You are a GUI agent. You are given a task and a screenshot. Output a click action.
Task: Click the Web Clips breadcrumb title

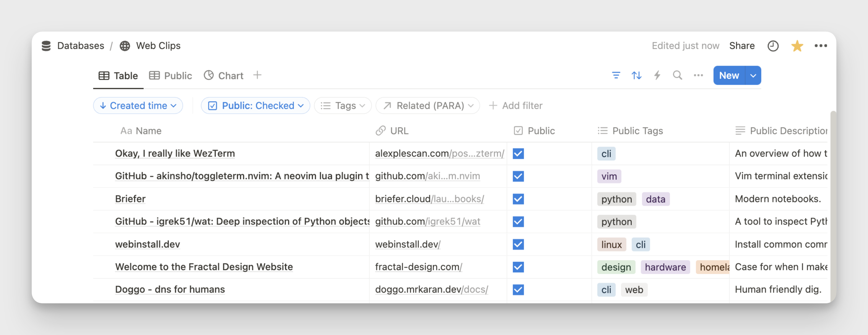pyautogui.click(x=158, y=46)
